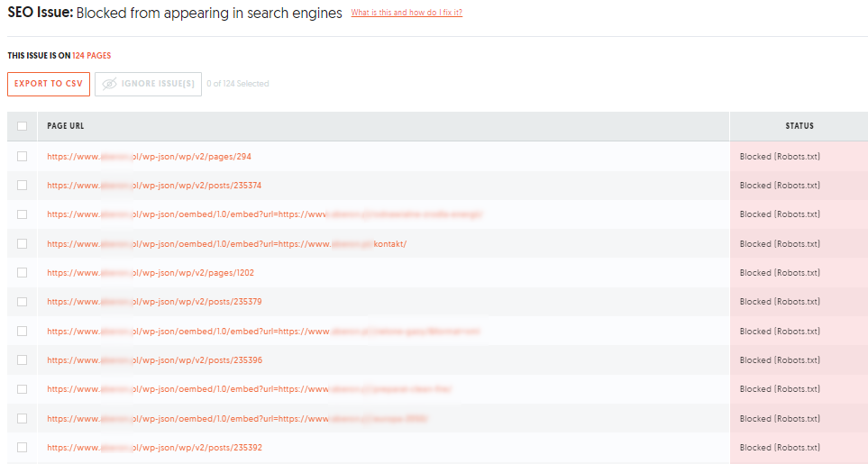Open the wp-json pages/1202 URL link
Screen dimensions: 868x464
tap(151, 273)
